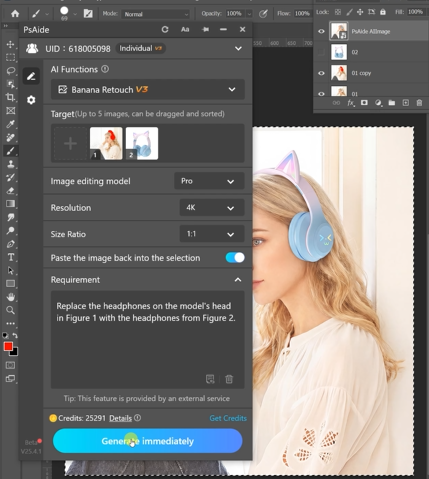Choose the Eyedropper tool
The width and height of the screenshot is (429, 479).
[10, 124]
